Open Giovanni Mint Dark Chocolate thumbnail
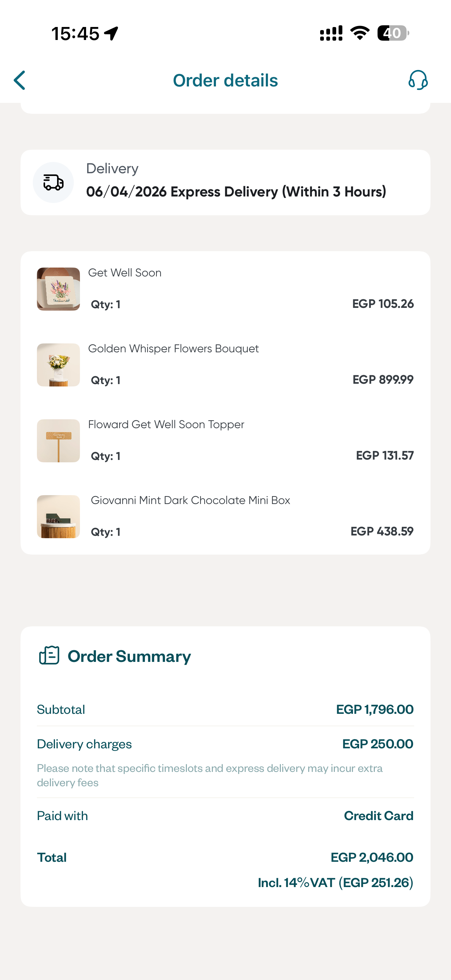This screenshot has height=980, width=451. [x=58, y=516]
